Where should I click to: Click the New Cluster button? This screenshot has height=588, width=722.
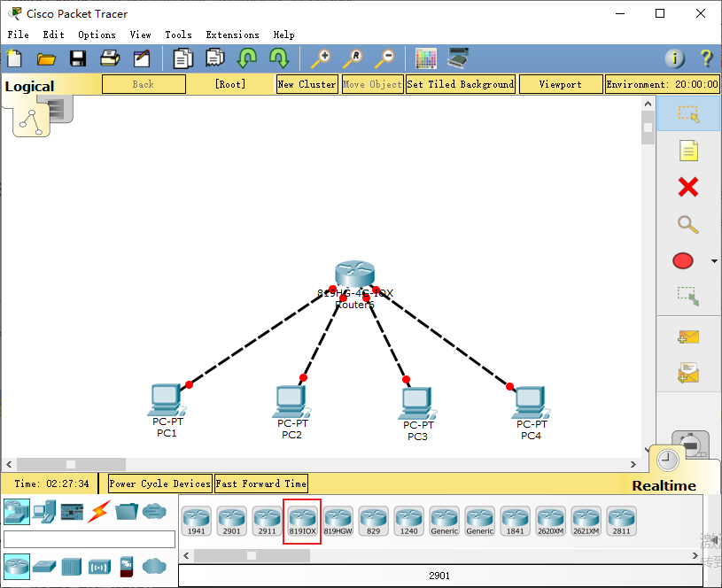[307, 84]
